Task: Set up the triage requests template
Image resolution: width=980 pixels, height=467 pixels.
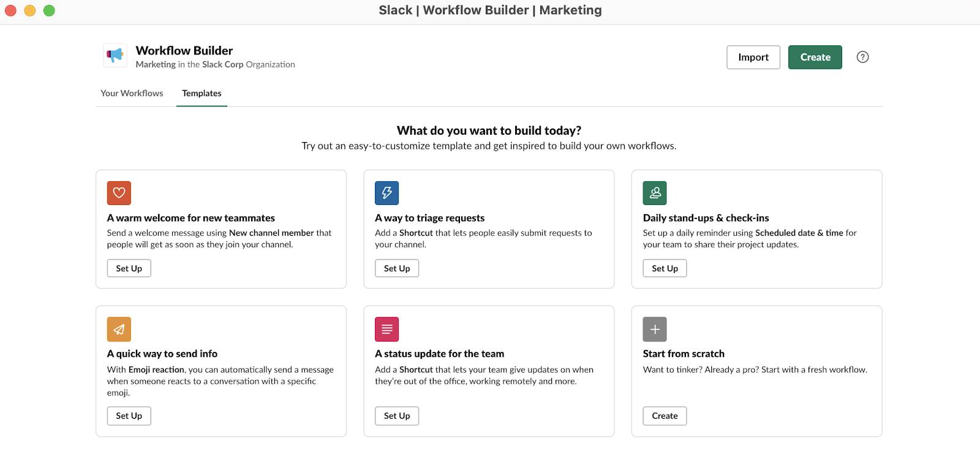Action: pos(397,268)
